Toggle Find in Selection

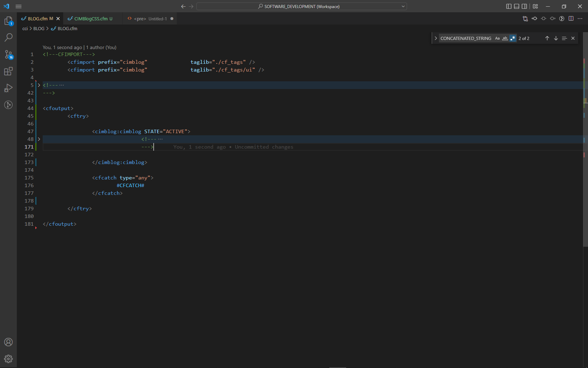[564, 38]
